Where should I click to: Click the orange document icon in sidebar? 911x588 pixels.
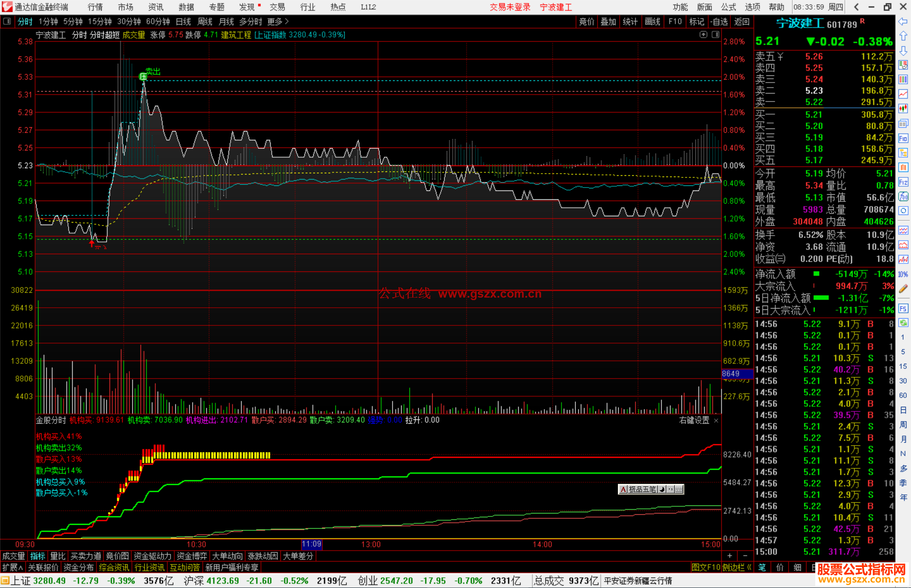coord(903,167)
